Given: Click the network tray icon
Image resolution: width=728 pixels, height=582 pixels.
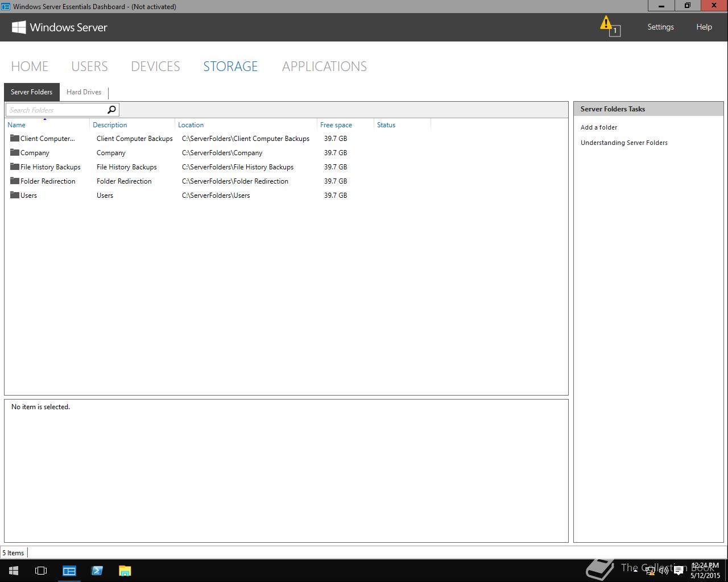Looking at the screenshot, I should point(650,571).
